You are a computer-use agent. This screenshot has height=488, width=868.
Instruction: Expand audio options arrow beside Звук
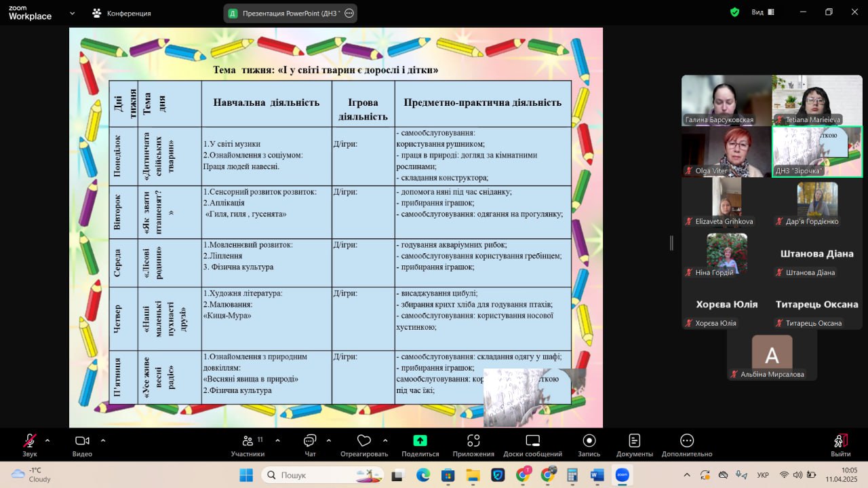47,440
